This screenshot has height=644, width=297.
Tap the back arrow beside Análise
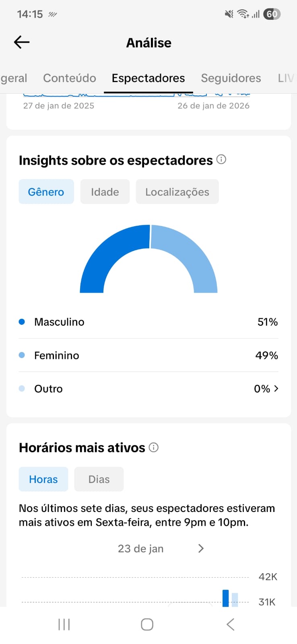(22, 42)
